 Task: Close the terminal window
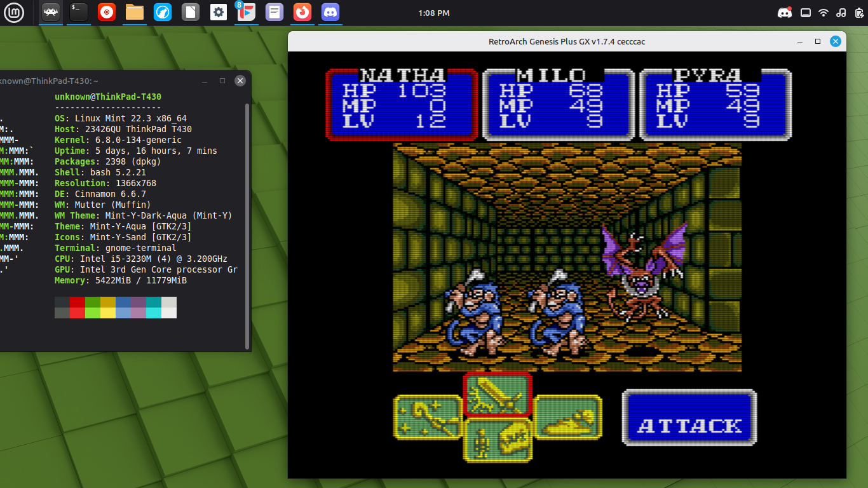[x=240, y=81]
